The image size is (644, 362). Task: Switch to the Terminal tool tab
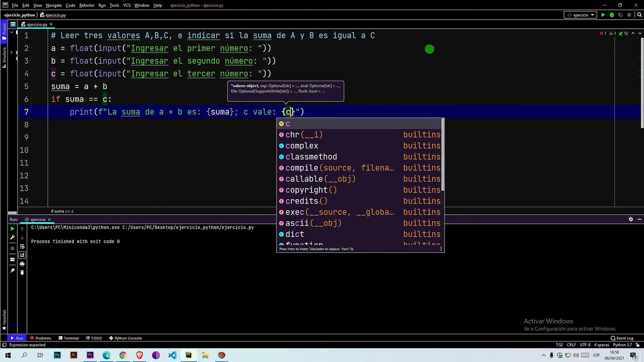point(68,338)
